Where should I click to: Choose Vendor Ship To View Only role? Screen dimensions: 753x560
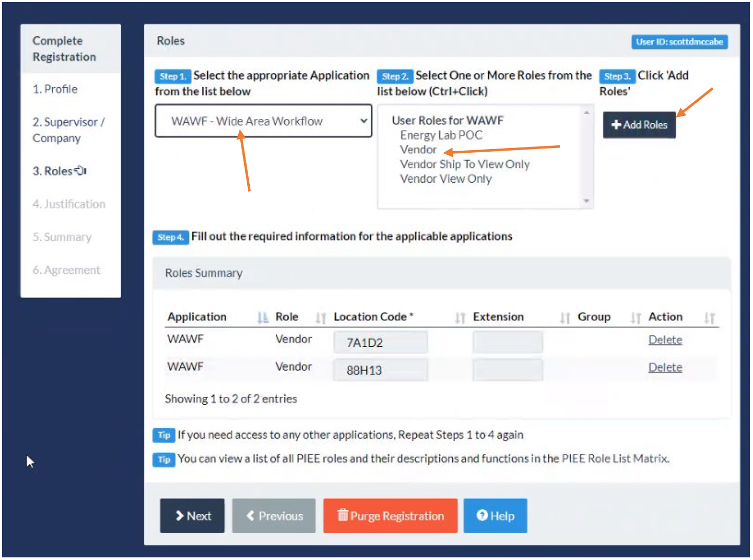click(465, 164)
